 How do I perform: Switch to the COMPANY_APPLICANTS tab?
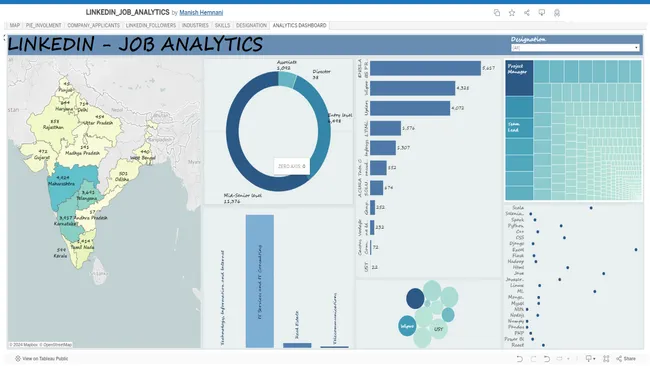point(94,25)
